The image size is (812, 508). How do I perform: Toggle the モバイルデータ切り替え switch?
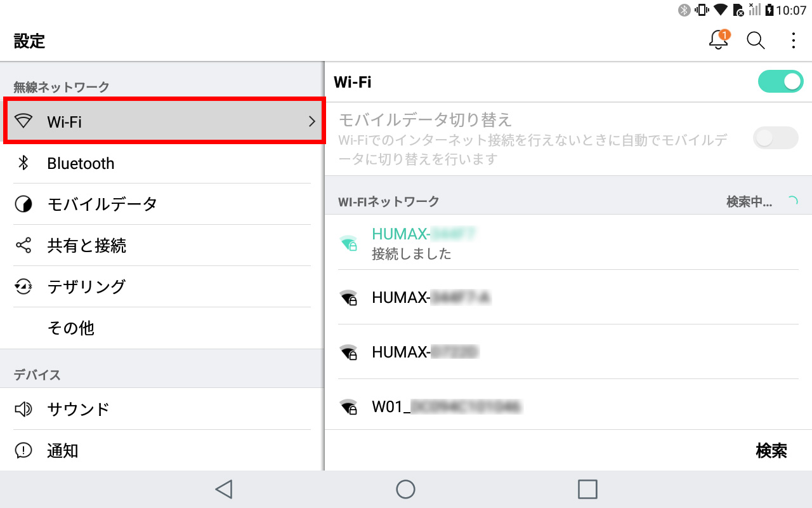775,138
